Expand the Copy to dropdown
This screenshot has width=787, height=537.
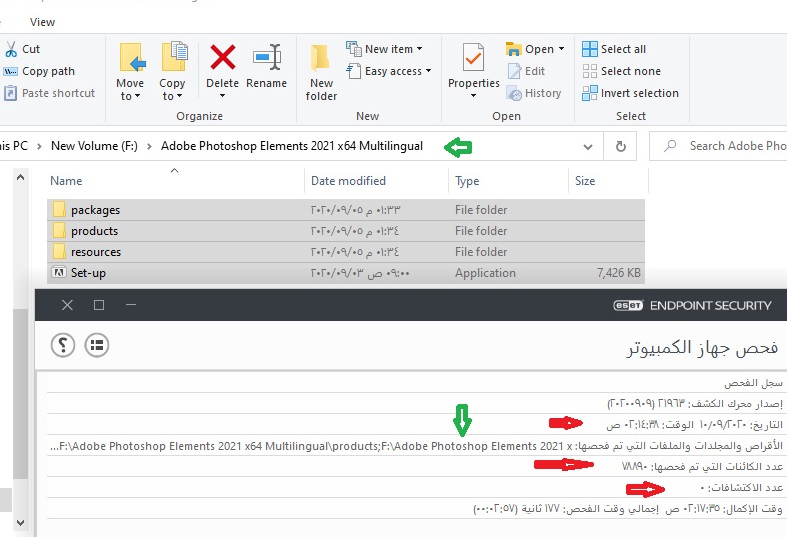[x=172, y=97]
